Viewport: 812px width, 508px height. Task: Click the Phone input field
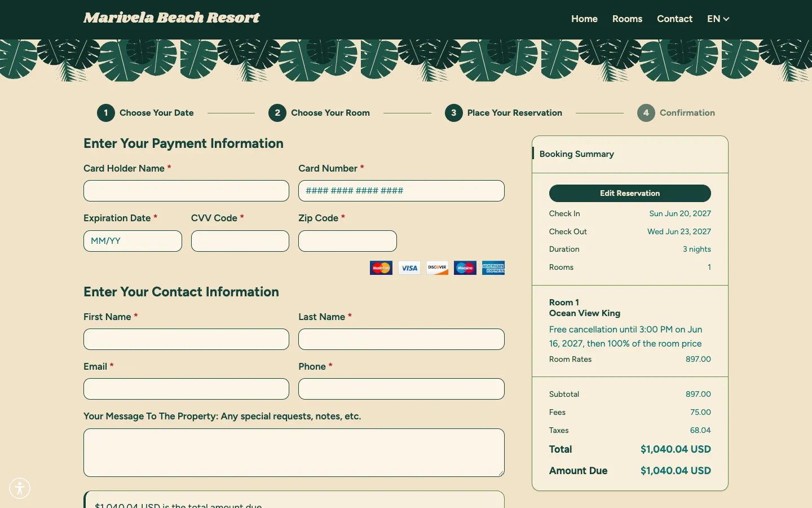(401, 389)
